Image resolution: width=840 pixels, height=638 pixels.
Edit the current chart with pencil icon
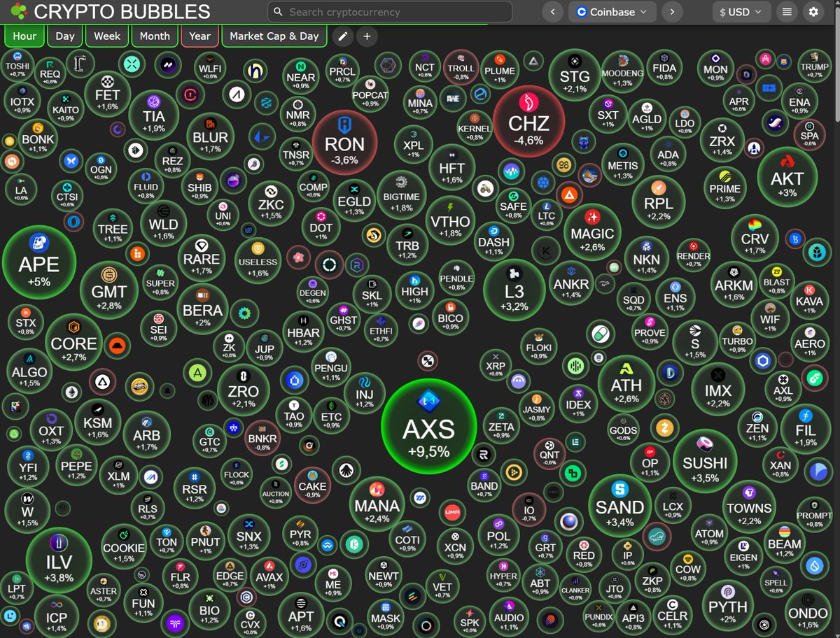point(342,36)
